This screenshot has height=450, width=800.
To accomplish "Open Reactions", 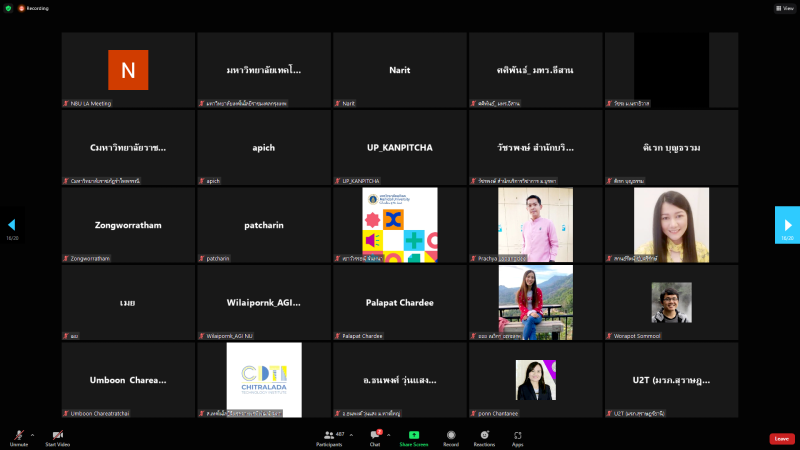I will point(484,436).
